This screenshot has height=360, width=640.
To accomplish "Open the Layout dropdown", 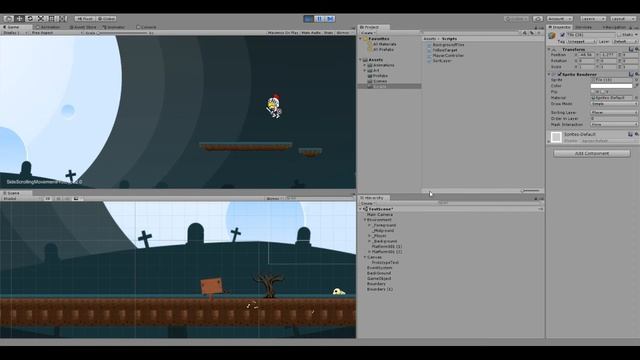I will (623, 19).
